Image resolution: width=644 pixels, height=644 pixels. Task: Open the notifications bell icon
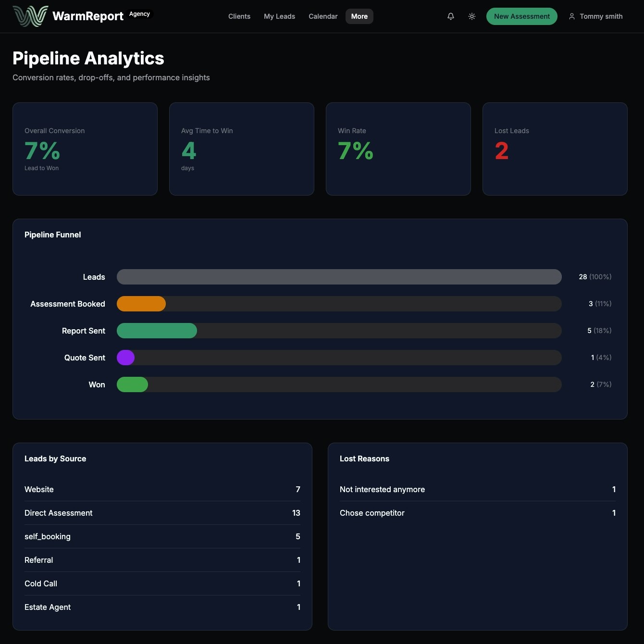click(x=450, y=16)
